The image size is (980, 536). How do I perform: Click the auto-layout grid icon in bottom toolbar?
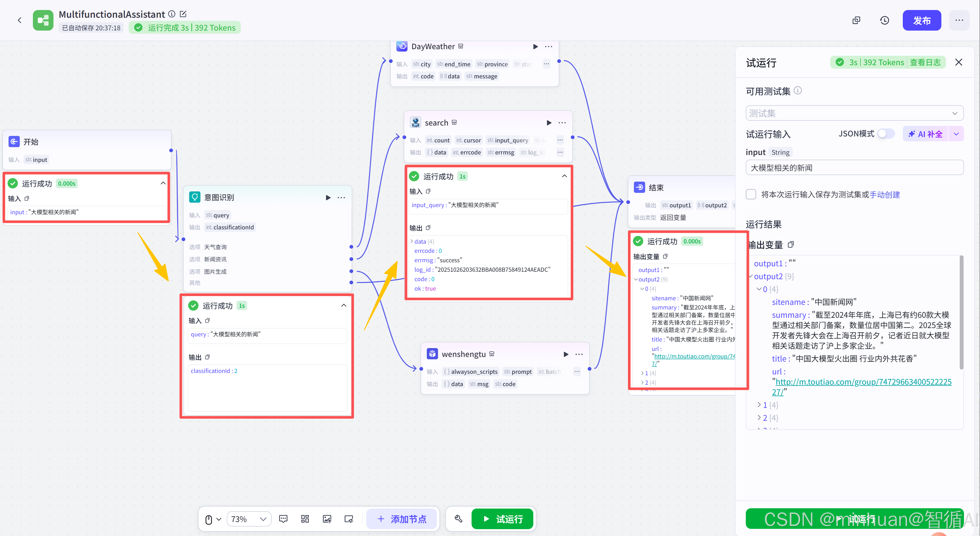pos(305,519)
